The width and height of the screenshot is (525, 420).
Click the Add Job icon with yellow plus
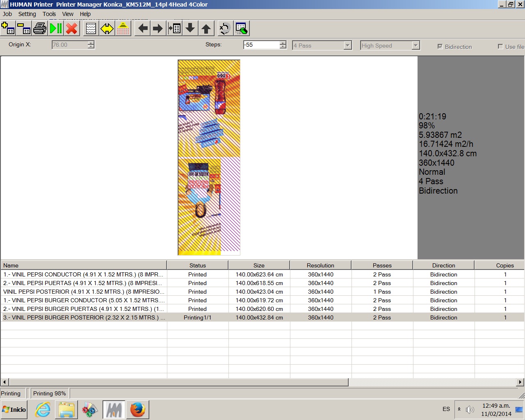tap(8, 29)
